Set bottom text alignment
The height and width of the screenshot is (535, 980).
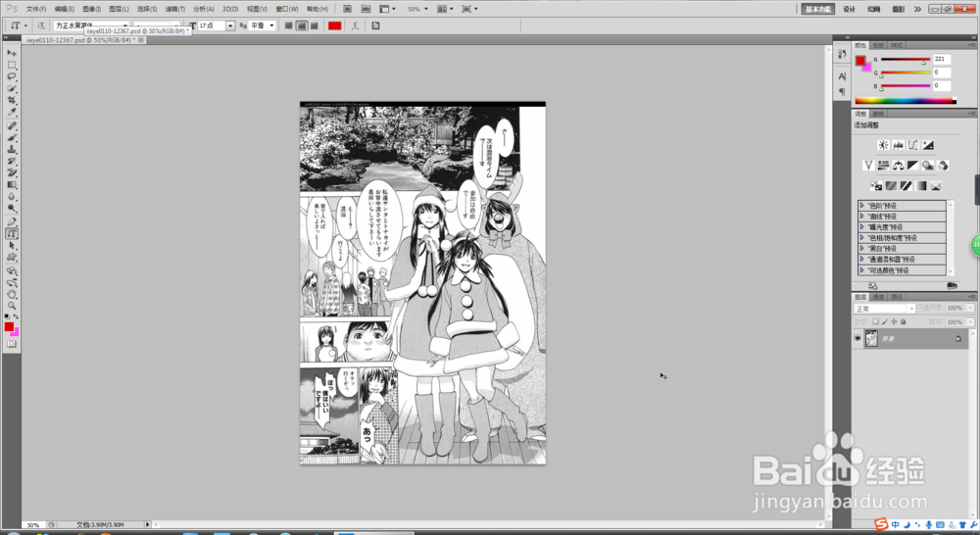(314, 25)
